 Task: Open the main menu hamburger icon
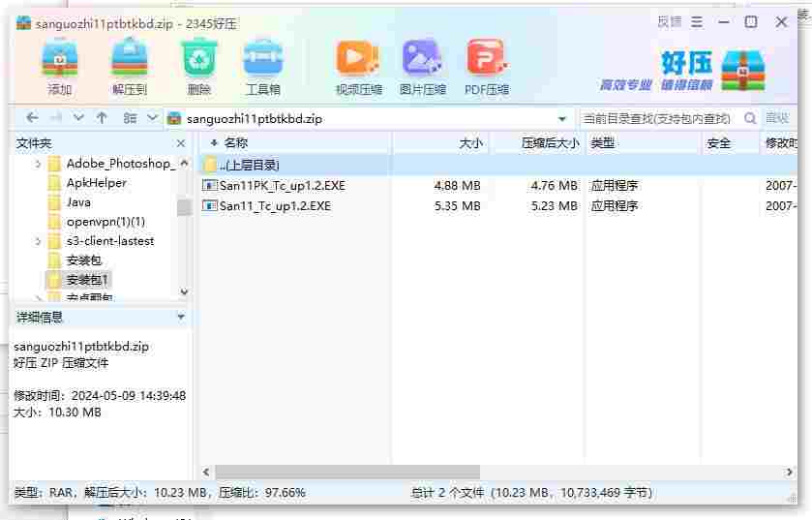tap(697, 22)
